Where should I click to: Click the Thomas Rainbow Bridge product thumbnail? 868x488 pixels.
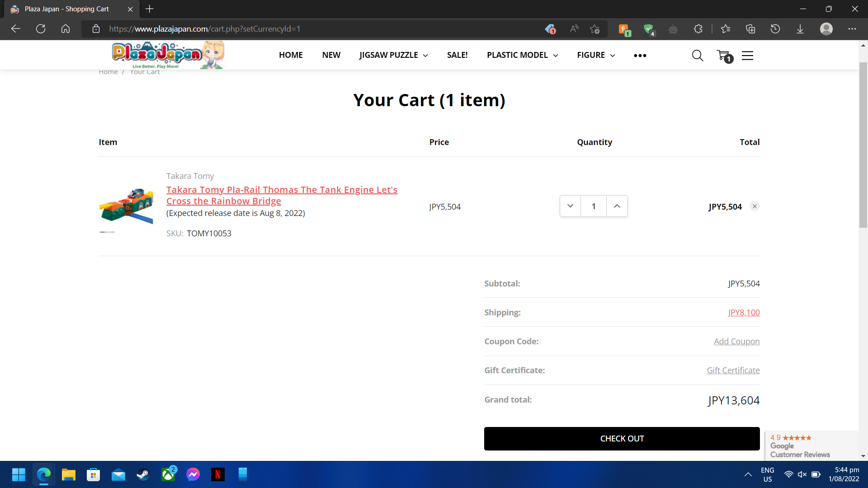tap(127, 206)
